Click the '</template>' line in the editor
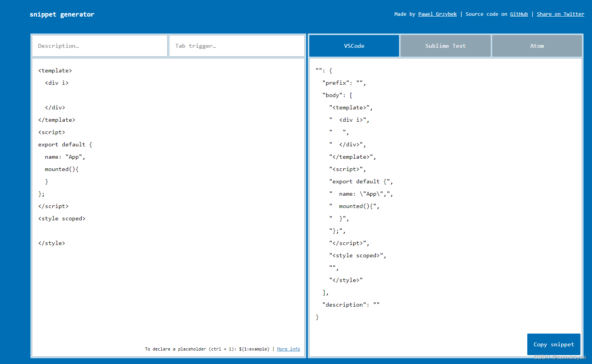592x364 pixels. (x=57, y=120)
